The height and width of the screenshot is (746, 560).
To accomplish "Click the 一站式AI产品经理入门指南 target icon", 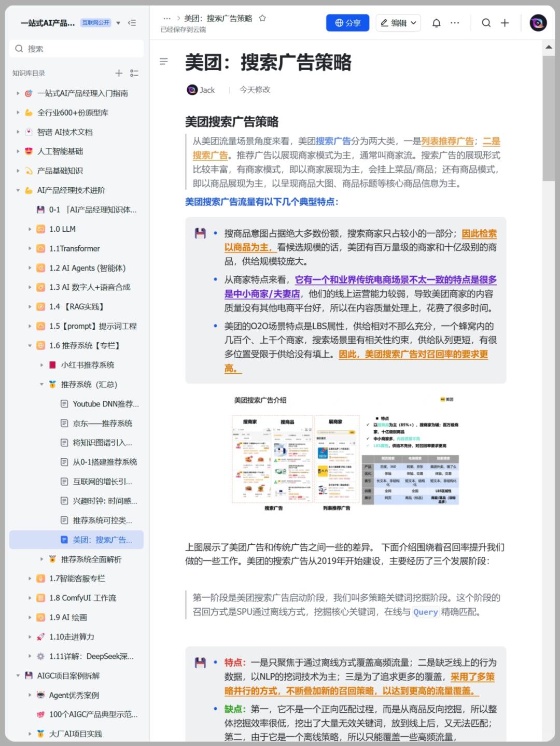I will coord(29,93).
